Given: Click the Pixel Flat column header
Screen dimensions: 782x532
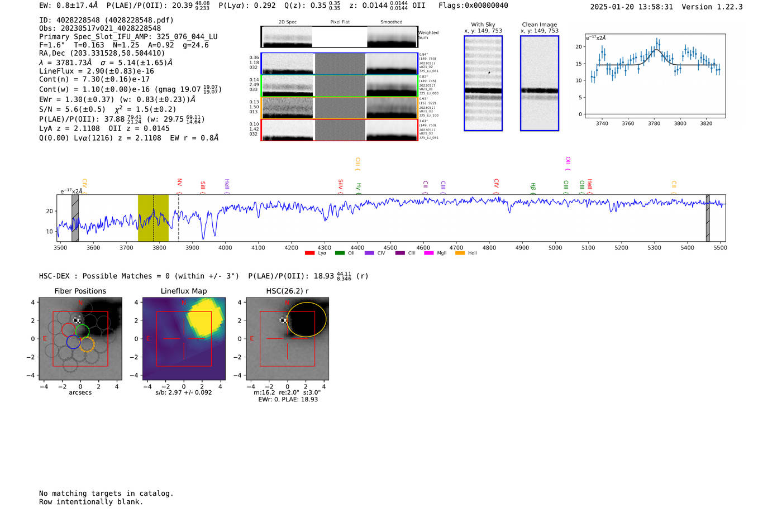Looking at the screenshot, I should [340, 22].
